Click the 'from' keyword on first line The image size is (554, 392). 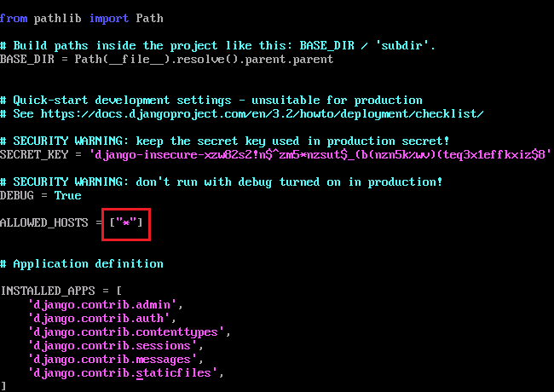pos(14,18)
